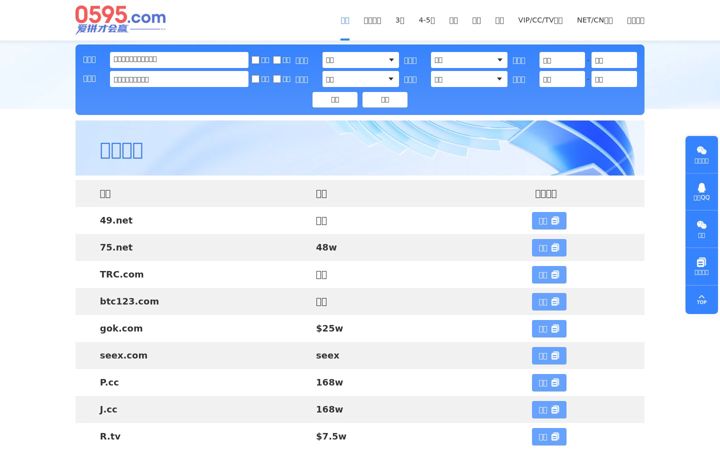The image size is (720, 450).
Task: Click the second WeChat icon below the QQ item
Action: 701,225
